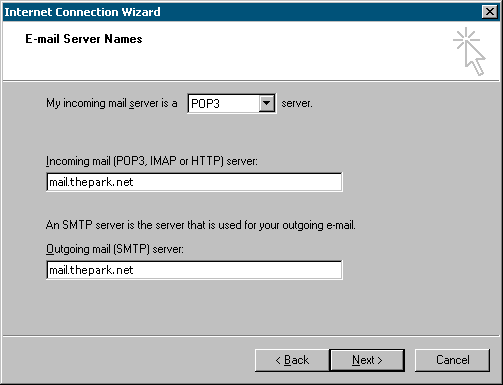Click the 'E-mail Server Names' heading
The height and width of the screenshot is (385, 503).
click(84, 39)
